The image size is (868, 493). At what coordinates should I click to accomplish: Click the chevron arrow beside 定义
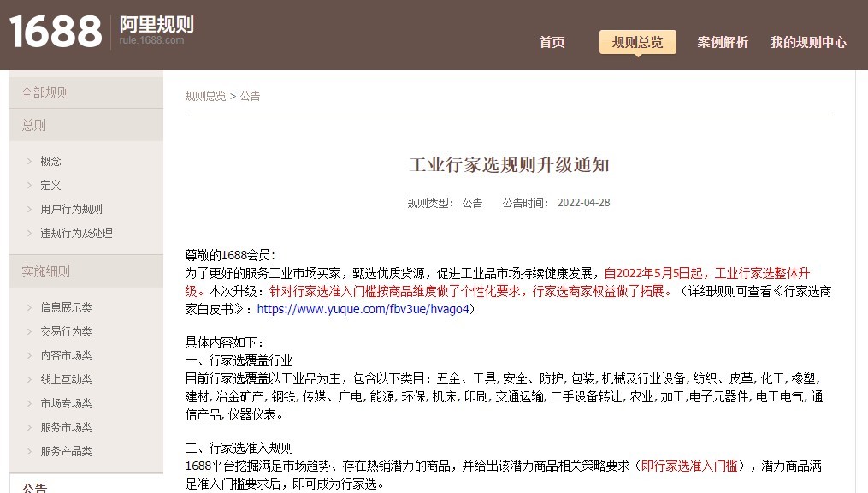(29, 185)
